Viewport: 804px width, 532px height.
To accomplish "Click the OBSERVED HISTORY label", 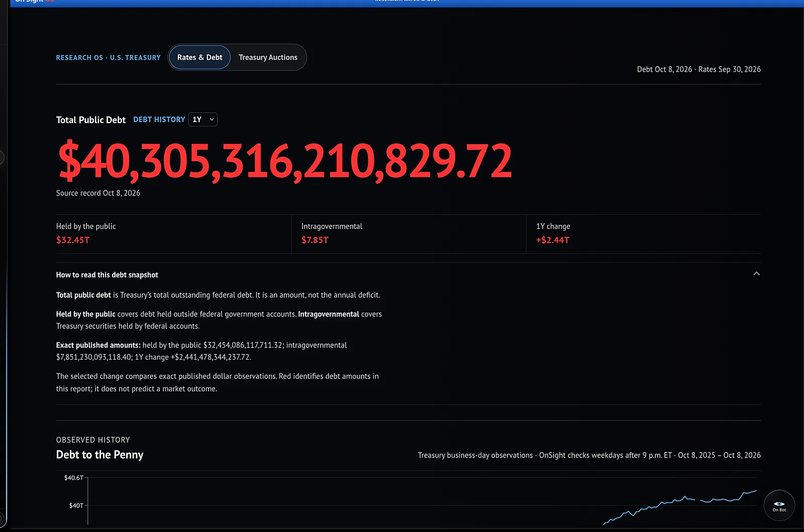I will [93, 440].
